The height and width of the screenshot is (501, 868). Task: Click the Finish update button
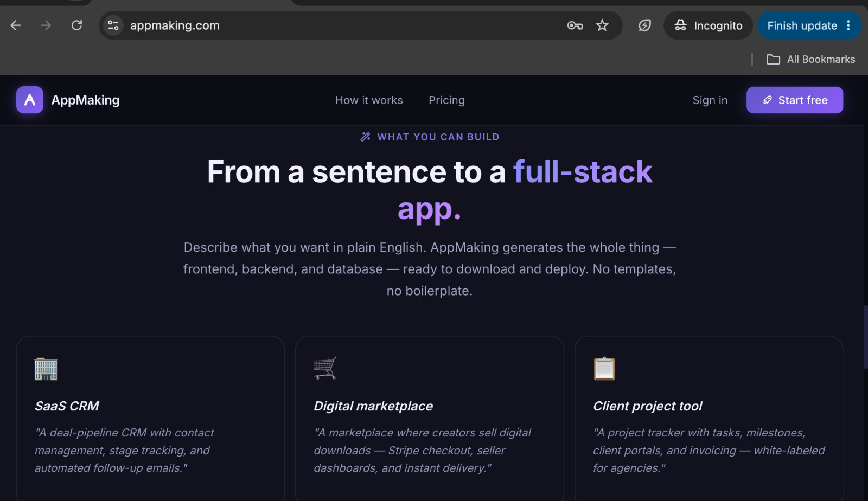[802, 25]
